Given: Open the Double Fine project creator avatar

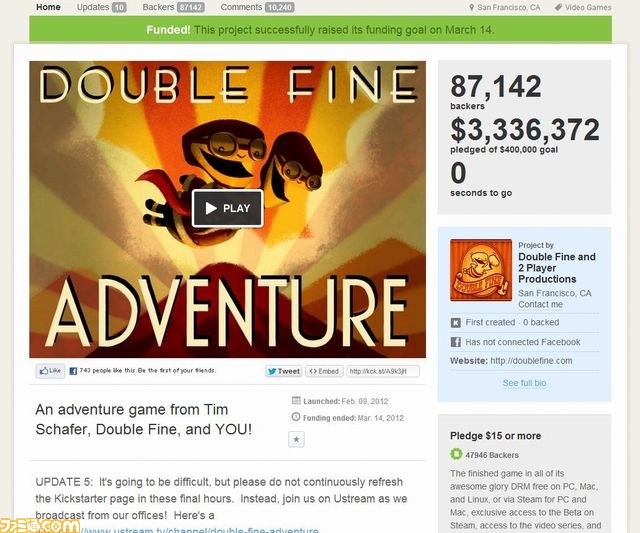Looking at the screenshot, I should (481, 270).
